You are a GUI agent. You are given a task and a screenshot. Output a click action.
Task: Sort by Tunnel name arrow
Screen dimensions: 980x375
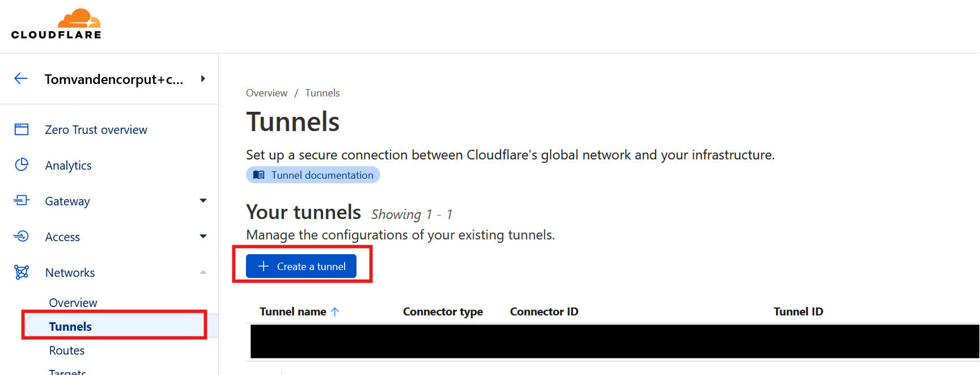[x=335, y=311]
